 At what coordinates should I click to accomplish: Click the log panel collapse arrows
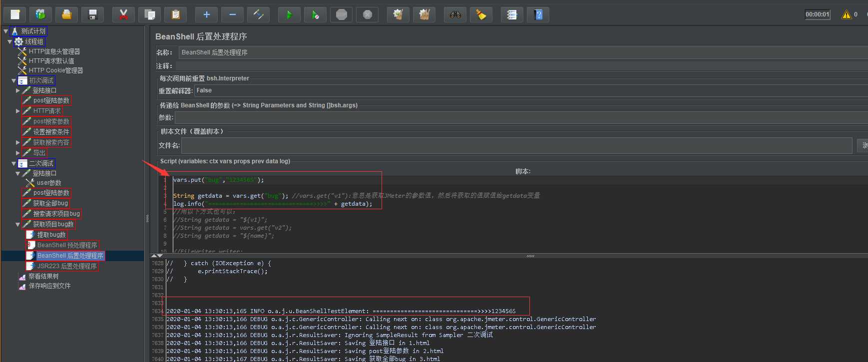[157, 256]
